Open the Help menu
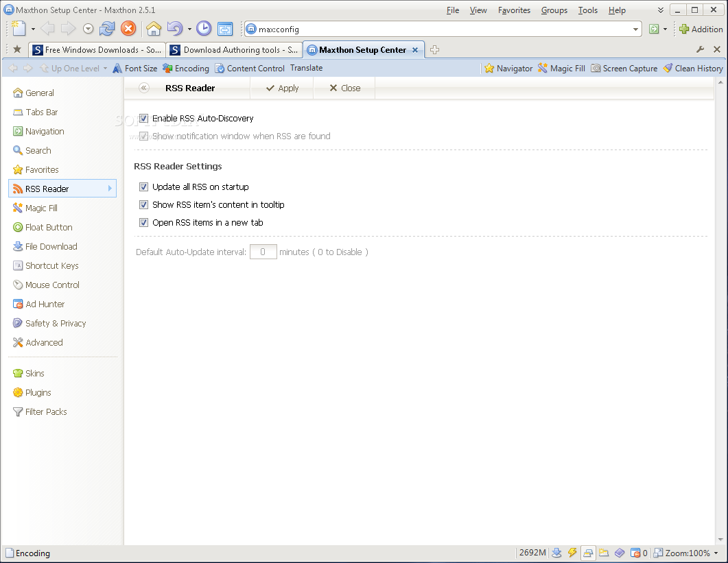The height and width of the screenshot is (563, 728). [x=617, y=10]
